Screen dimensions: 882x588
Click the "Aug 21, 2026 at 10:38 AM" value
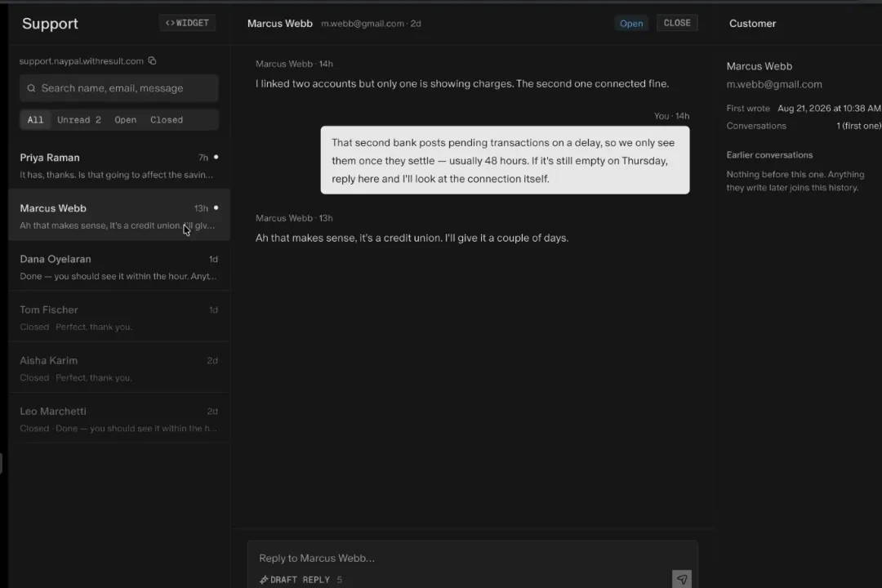click(829, 108)
